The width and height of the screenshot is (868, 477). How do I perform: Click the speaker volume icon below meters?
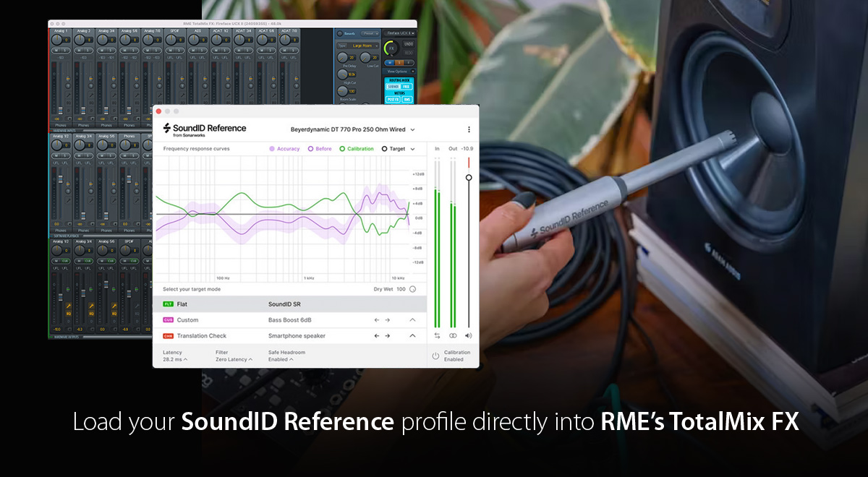(469, 335)
